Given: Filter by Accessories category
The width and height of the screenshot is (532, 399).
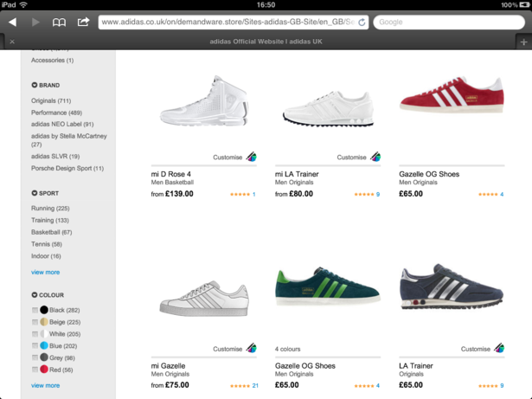Looking at the screenshot, I should 52,61.
